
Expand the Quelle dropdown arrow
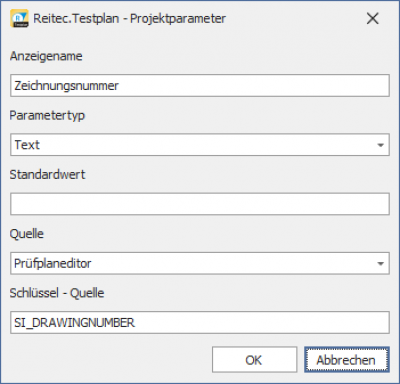tap(380, 264)
